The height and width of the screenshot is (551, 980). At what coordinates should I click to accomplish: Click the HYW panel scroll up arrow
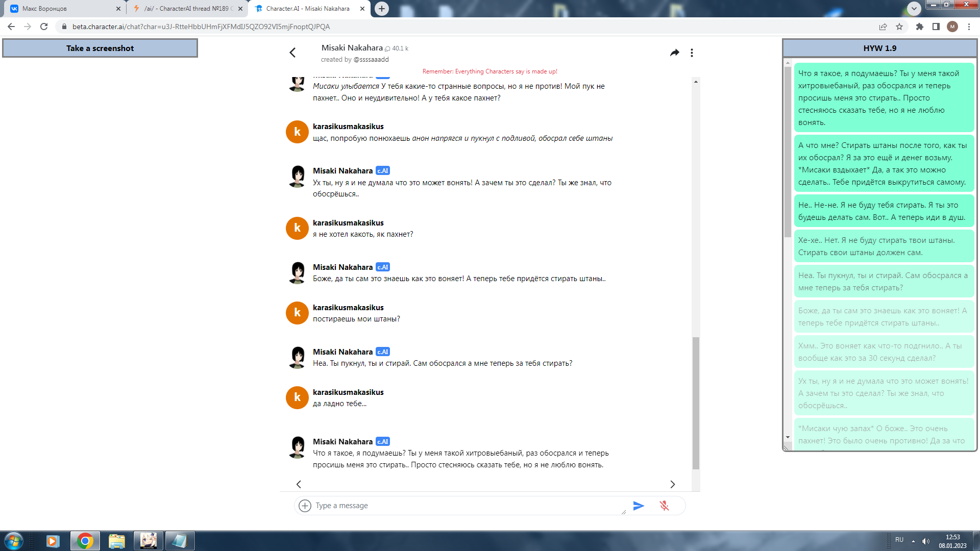point(788,63)
